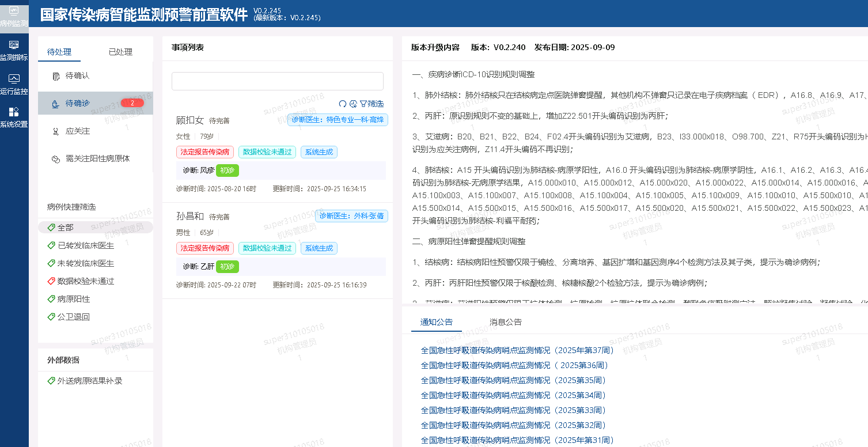The height and width of the screenshot is (447, 868).
Task: Click the search box under 事项列表
Action: tap(278, 81)
